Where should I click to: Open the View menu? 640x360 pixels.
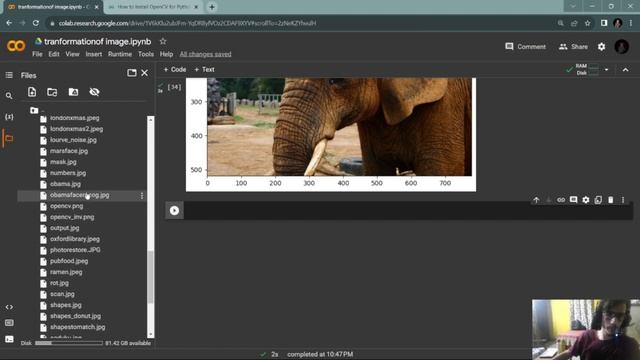click(x=72, y=54)
